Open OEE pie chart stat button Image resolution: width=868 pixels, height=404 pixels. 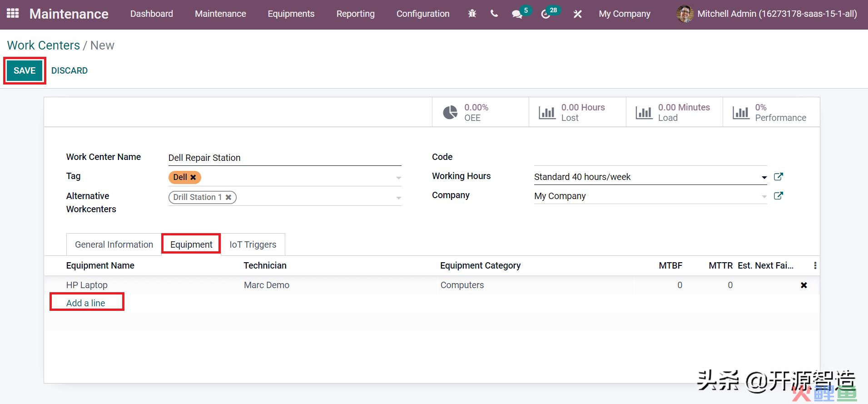[480, 112]
